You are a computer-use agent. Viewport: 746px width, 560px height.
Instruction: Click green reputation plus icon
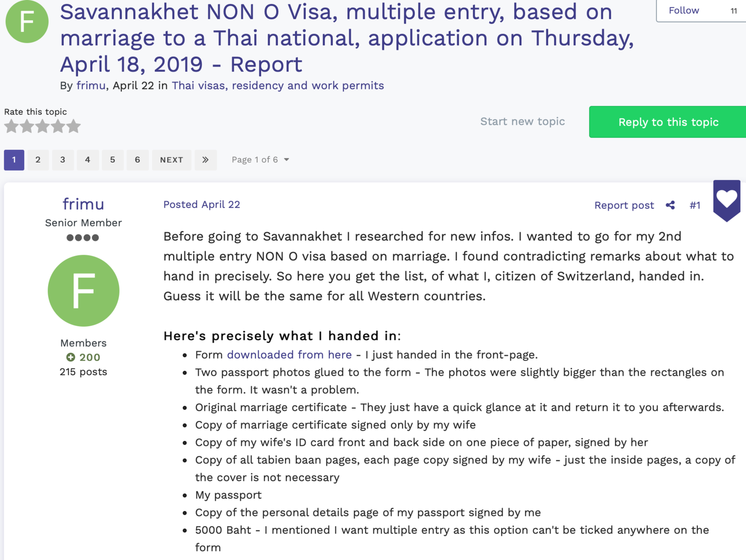71,357
